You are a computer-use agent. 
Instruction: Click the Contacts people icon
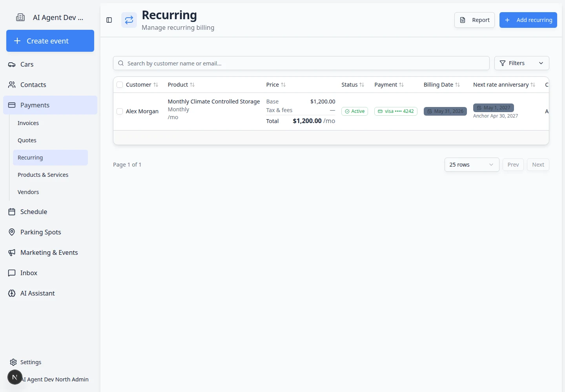click(12, 85)
